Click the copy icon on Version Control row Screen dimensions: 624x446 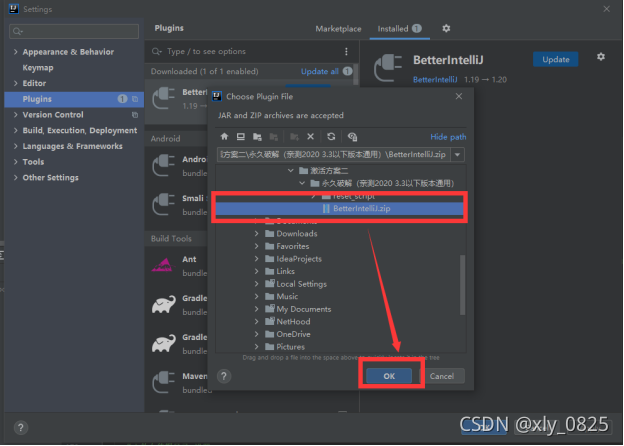click(135, 115)
